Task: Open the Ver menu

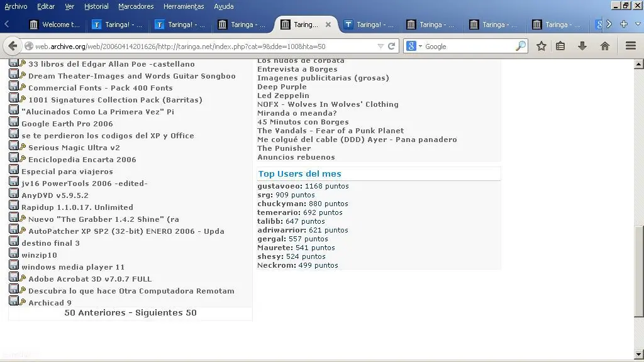Action: click(x=69, y=6)
